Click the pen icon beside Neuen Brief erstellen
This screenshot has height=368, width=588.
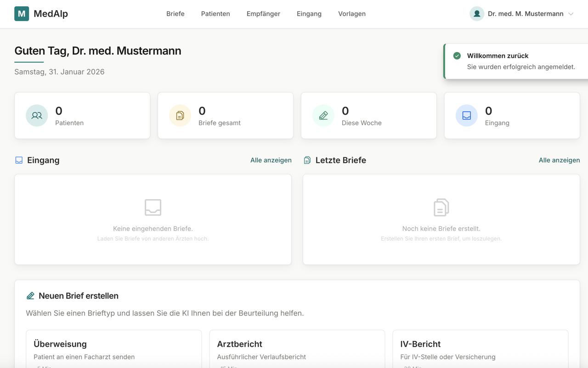30,295
